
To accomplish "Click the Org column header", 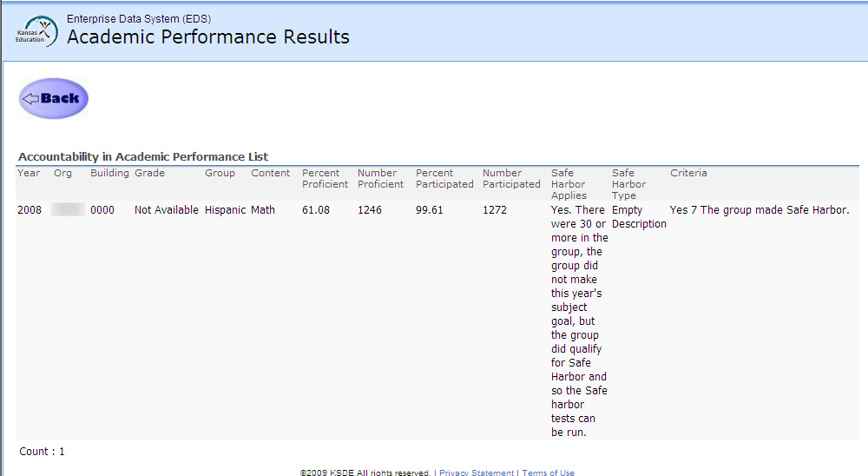I will pyautogui.click(x=62, y=173).
